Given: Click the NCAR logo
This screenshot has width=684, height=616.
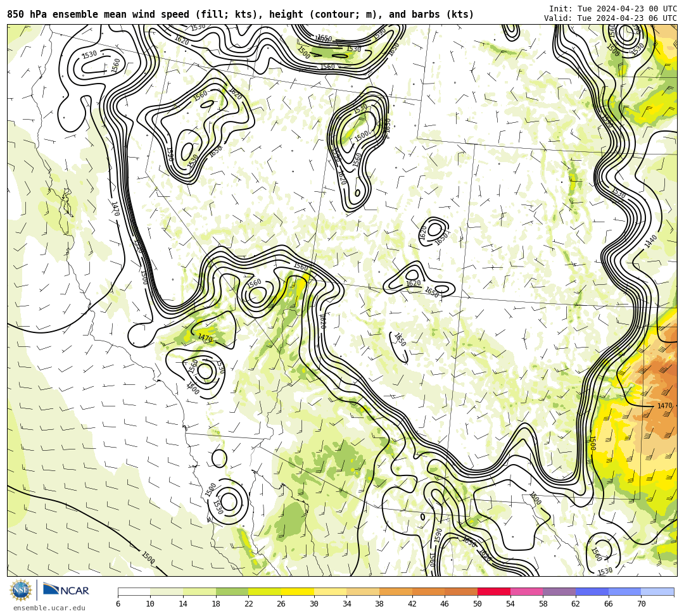Looking at the screenshot, I should pyautogui.click(x=66, y=590).
